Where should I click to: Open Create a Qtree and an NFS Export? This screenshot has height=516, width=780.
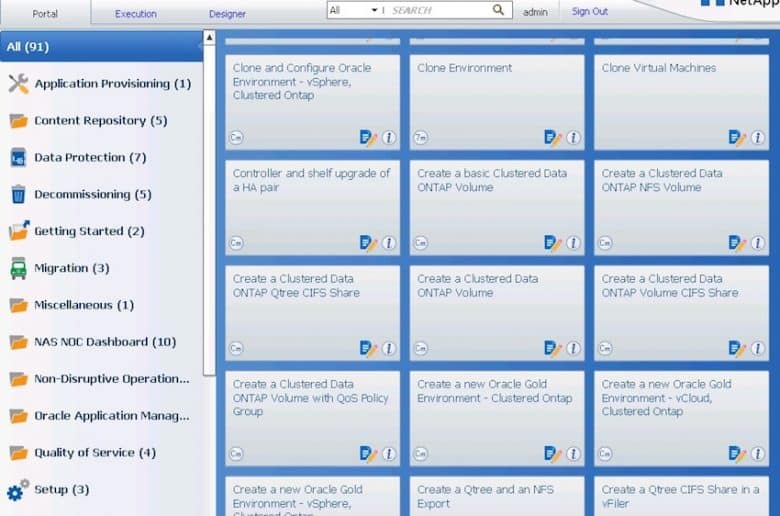[485, 496]
